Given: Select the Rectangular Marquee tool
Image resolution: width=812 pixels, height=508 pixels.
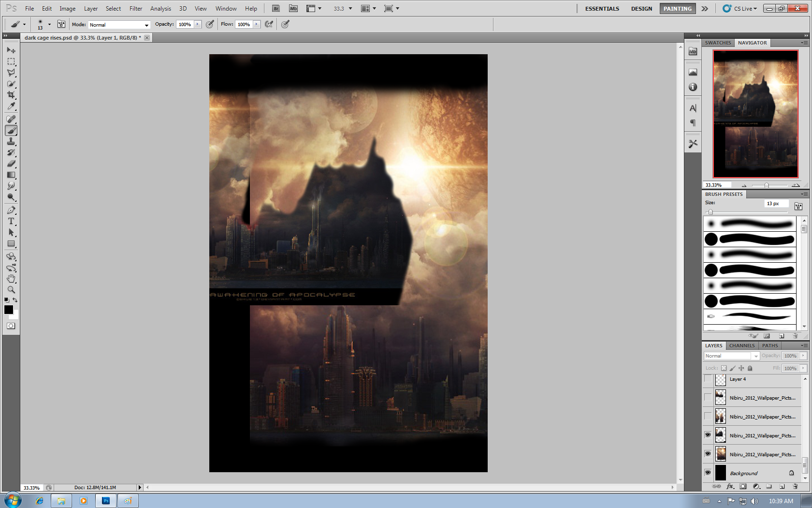Looking at the screenshot, I should pos(11,61).
